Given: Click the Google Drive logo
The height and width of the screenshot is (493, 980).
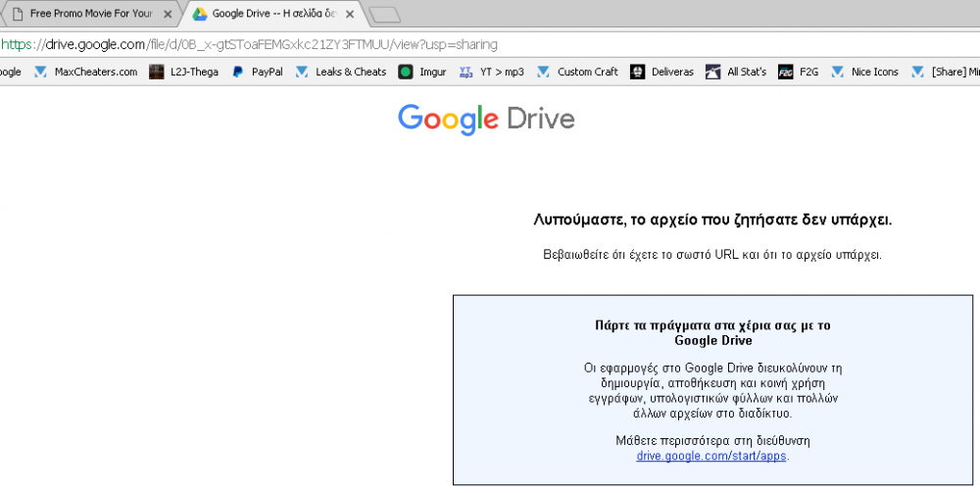Looking at the screenshot, I should (486, 120).
